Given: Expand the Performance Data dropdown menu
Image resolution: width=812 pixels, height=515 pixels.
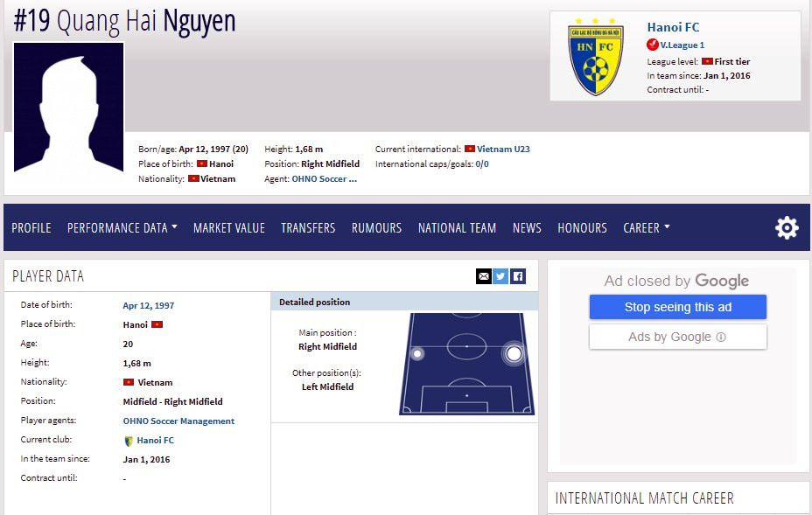Looking at the screenshot, I should coord(122,228).
